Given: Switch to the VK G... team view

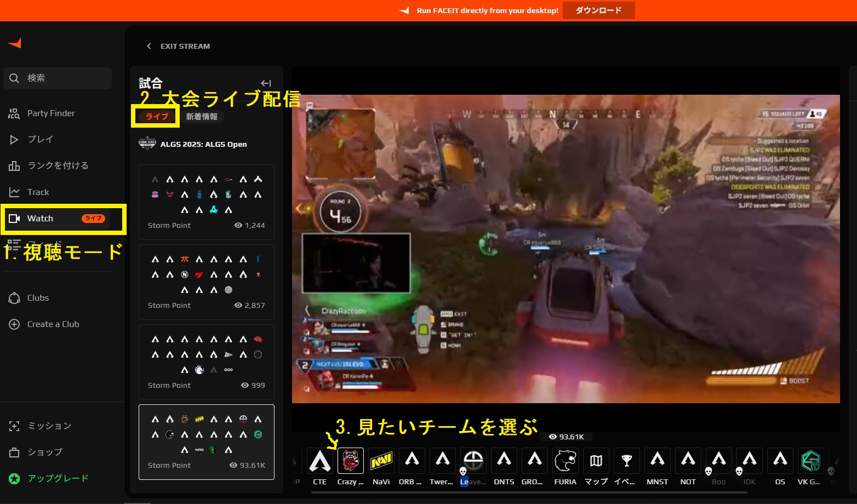Looking at the screenshot, I should coord(810,467).
